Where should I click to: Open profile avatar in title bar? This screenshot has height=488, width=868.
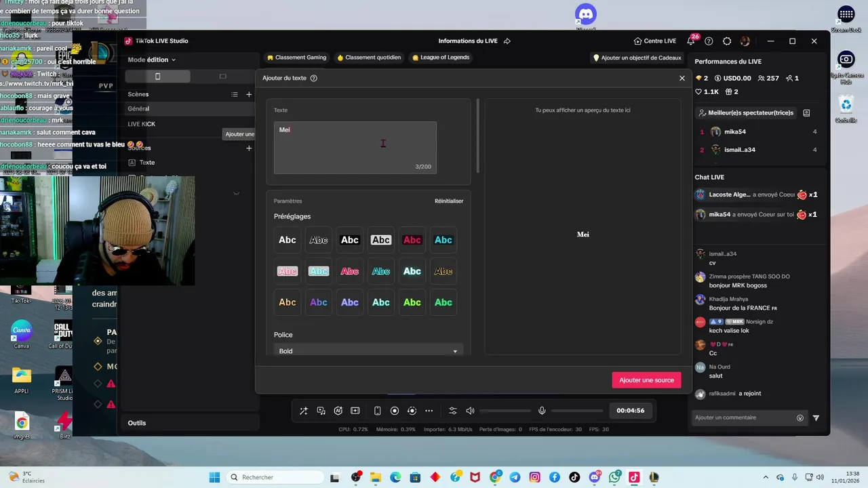(745, 41)
